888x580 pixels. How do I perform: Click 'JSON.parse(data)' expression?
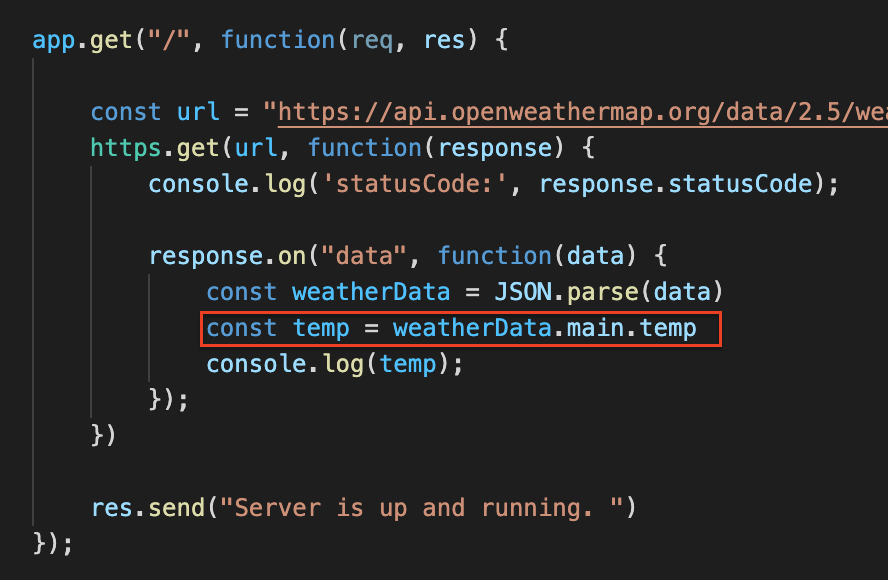[609, 292]
